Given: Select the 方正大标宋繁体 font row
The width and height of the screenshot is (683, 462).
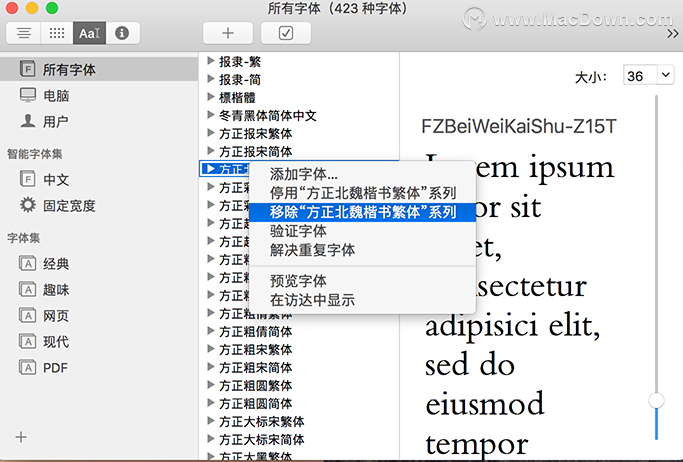Looking at the screenshot, I should [x=299, y=421].
